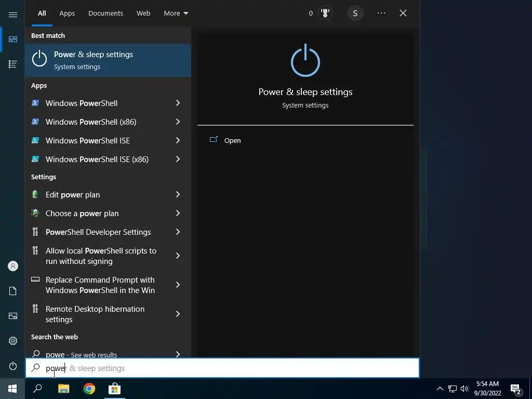Image resolution: width=532 pixels, height=399 pixels.
Task: Expand PowerShell Developer Settings chevron
Action: 178,232
